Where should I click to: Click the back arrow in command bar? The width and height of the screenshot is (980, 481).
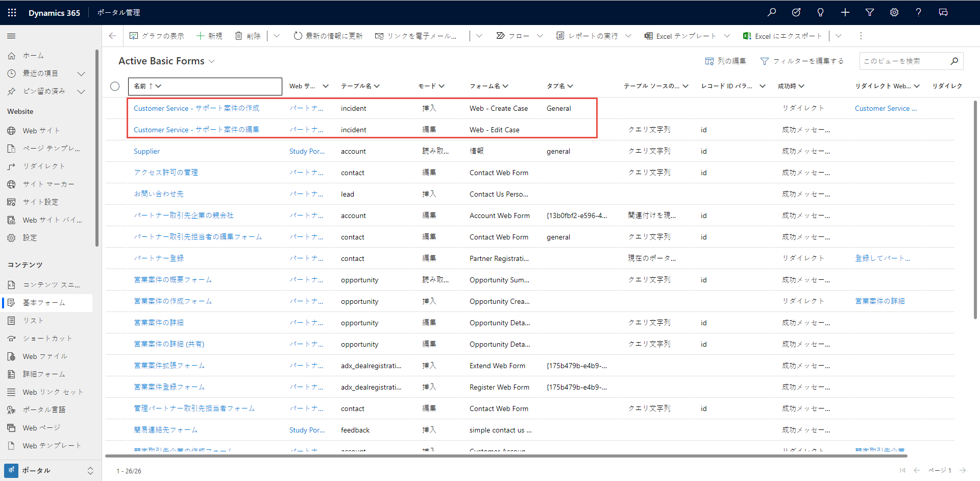click(x=113, y=36)
